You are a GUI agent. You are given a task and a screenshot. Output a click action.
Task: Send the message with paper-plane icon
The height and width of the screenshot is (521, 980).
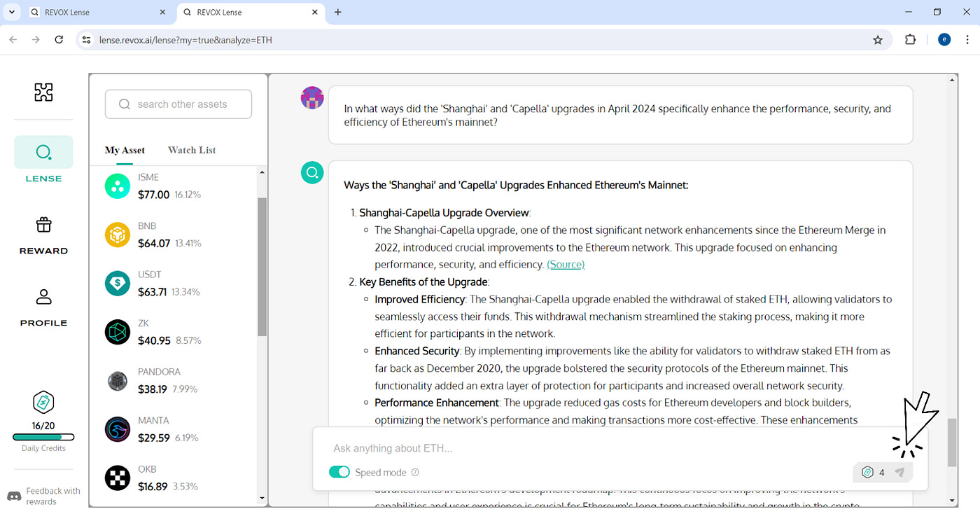pyautogui.click(x=900, y=473)
